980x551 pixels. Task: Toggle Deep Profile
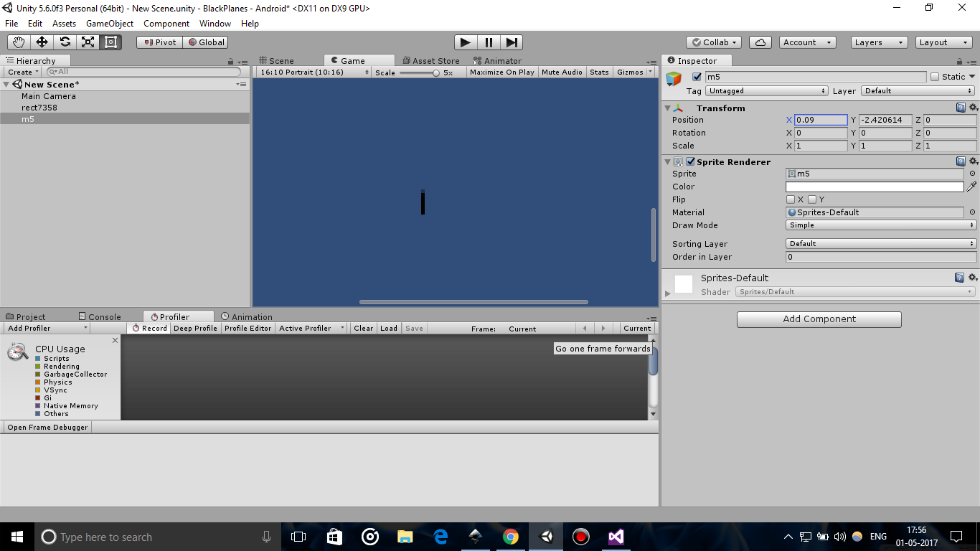click(195, 328)
